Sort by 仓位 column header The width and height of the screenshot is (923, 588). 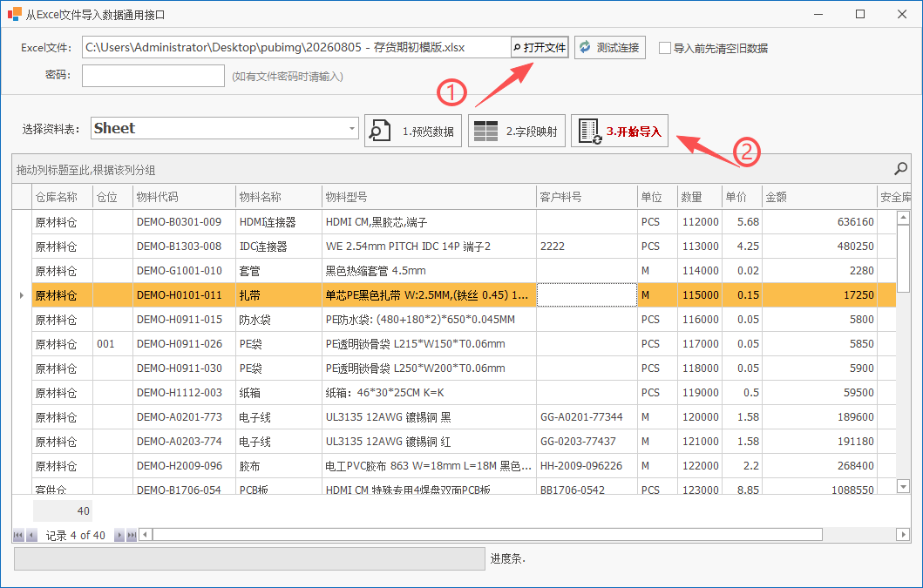point(113,197)
